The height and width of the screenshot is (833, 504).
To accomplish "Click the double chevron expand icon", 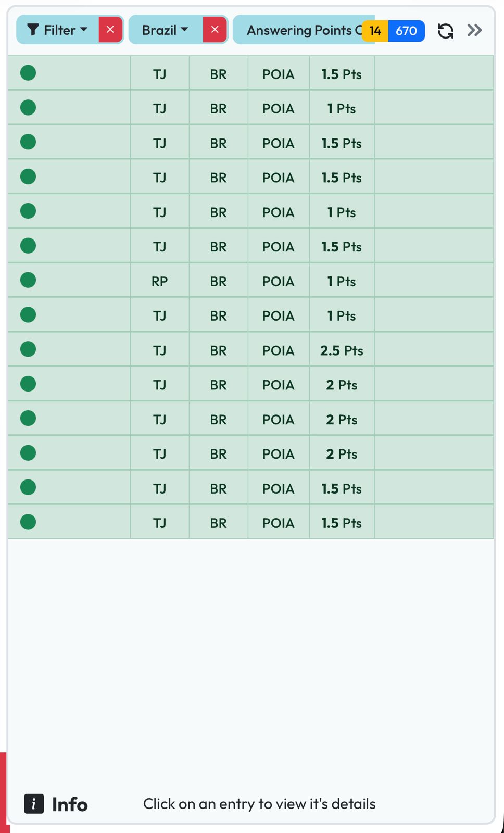I will click(x=474, y=30).
